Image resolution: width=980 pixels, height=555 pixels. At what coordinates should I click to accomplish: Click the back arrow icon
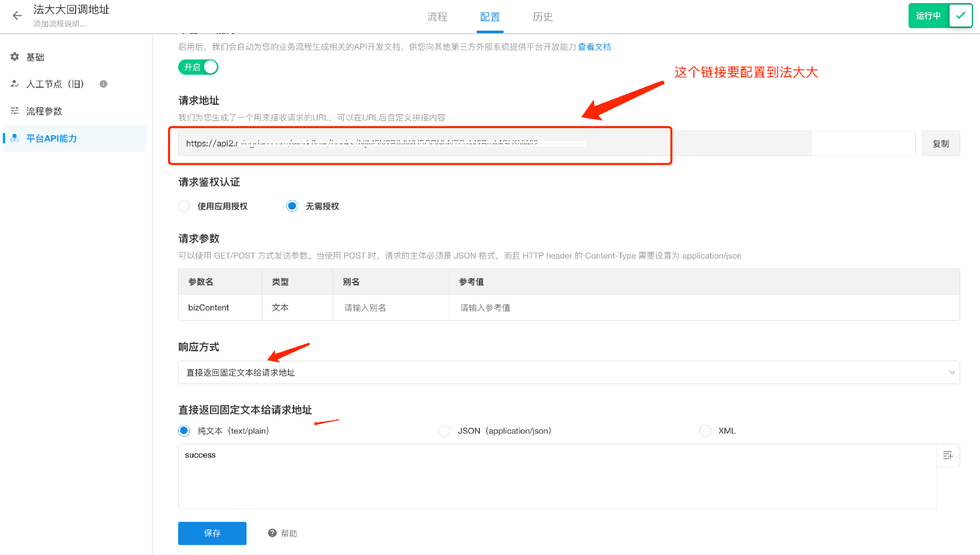17,16
